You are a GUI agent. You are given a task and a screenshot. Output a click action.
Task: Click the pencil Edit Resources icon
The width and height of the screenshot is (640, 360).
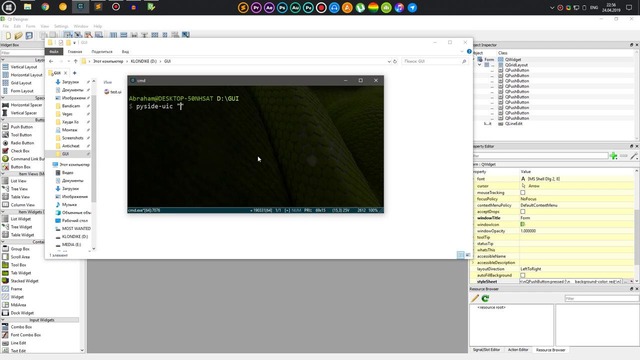tap(475, 298)
